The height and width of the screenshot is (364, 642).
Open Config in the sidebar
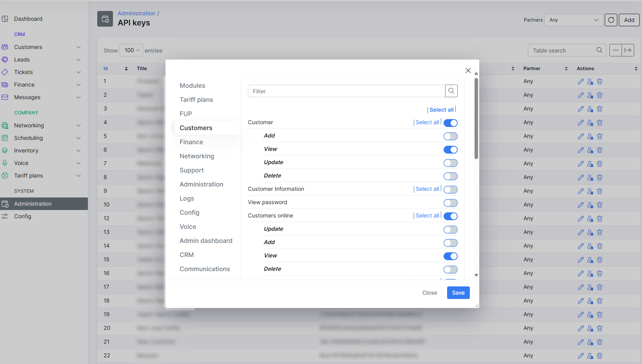click(x=23, y=216)
